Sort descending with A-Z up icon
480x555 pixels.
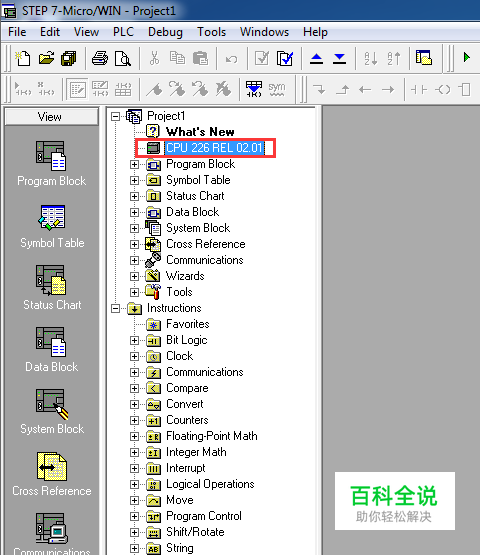pyautogui.click(x=394, y=58)
